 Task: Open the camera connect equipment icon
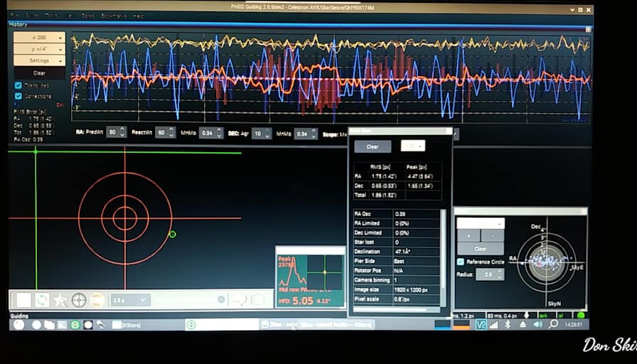(x=23, y=300)
